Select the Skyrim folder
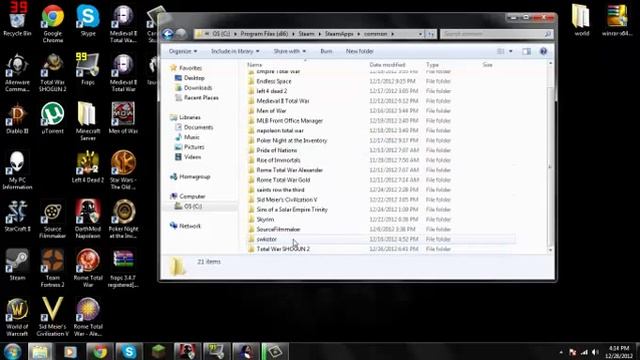Image resolution: width=640 pixels, height=360 pixels. coord(265,220)
